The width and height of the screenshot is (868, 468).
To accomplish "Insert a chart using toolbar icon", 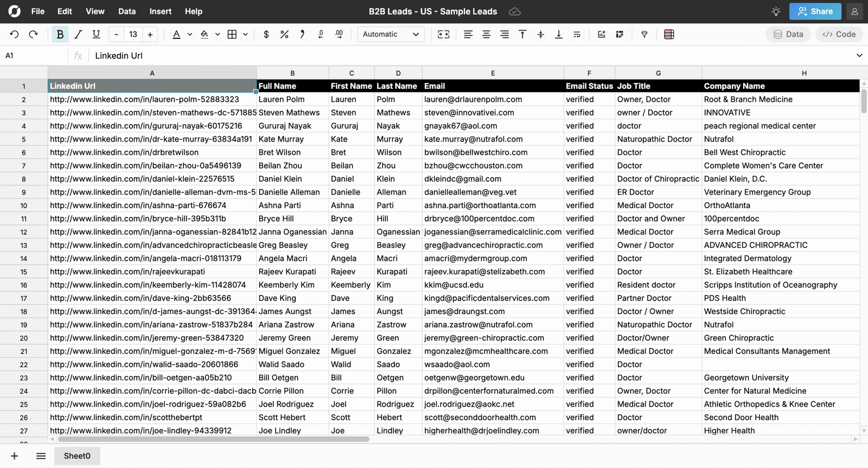I will (x=602, y=34).
